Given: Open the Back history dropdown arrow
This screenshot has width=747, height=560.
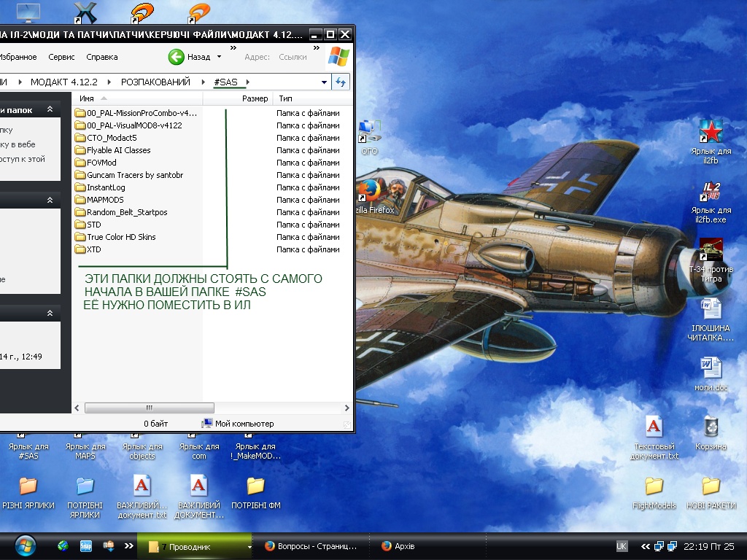Looking at the screenshot, I should point(219,57).
